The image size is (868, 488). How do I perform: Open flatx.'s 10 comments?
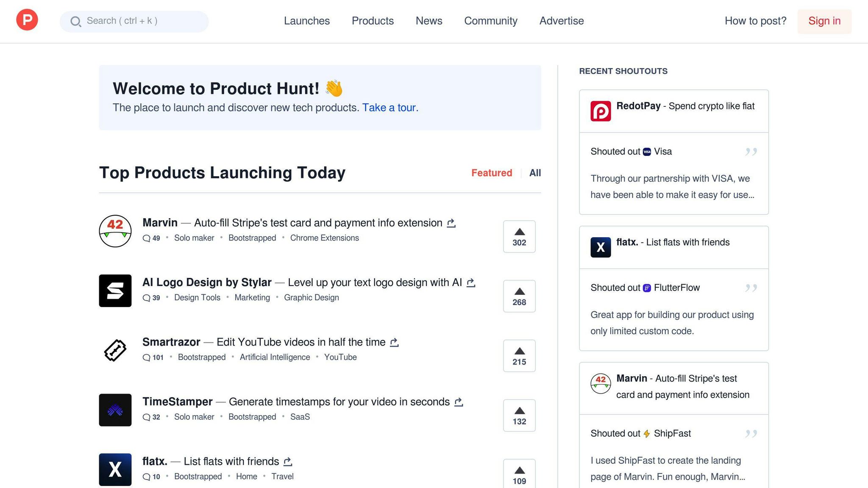[x=151, y=477]
